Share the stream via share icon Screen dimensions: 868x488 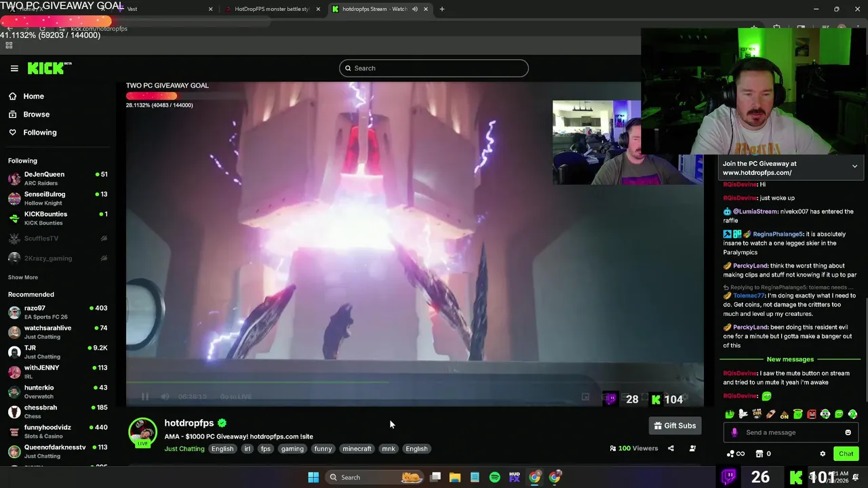671,448
